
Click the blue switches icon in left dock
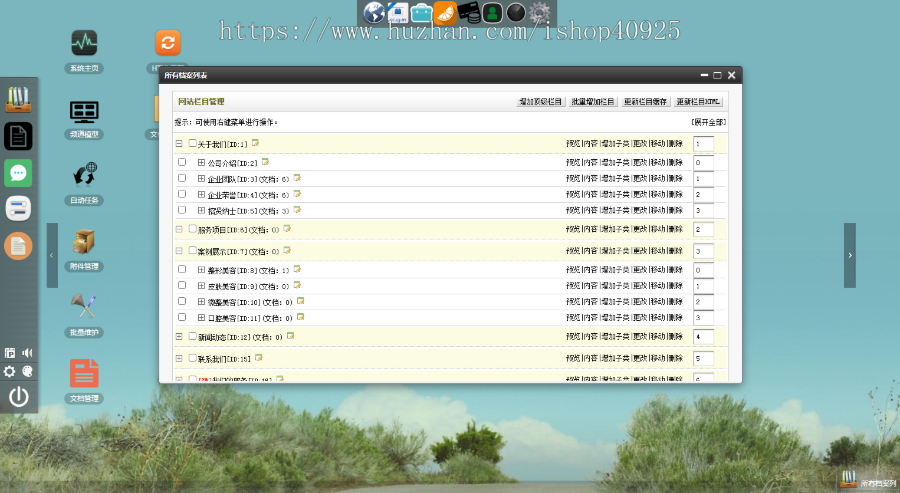(18, 208)
